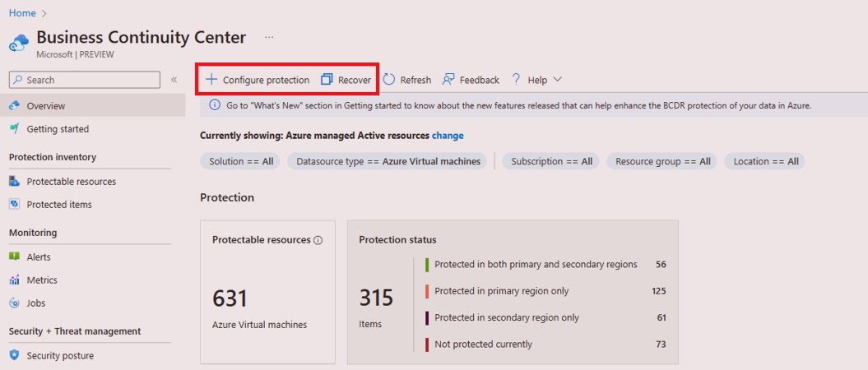Click the change link beside Active resources
This screenshot has width=868, height=370.
click(x=448, y=136)
